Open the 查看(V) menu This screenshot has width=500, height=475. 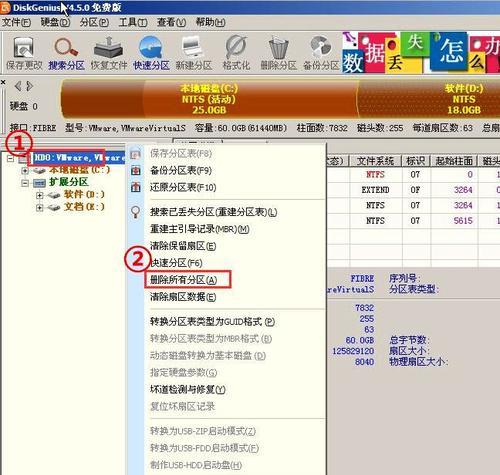click(171, 22)
